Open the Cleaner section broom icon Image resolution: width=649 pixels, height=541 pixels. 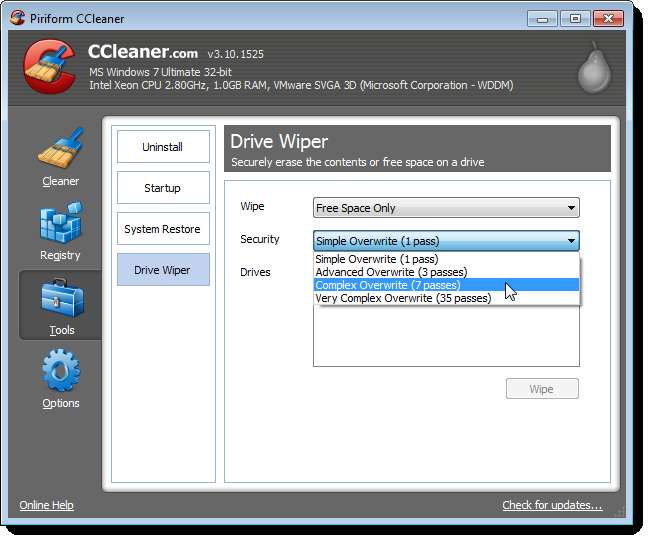(60, 150)
